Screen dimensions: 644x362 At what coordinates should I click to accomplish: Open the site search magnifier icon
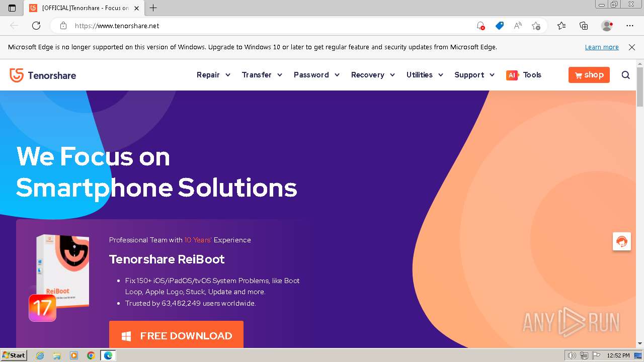tap(625, 75)
